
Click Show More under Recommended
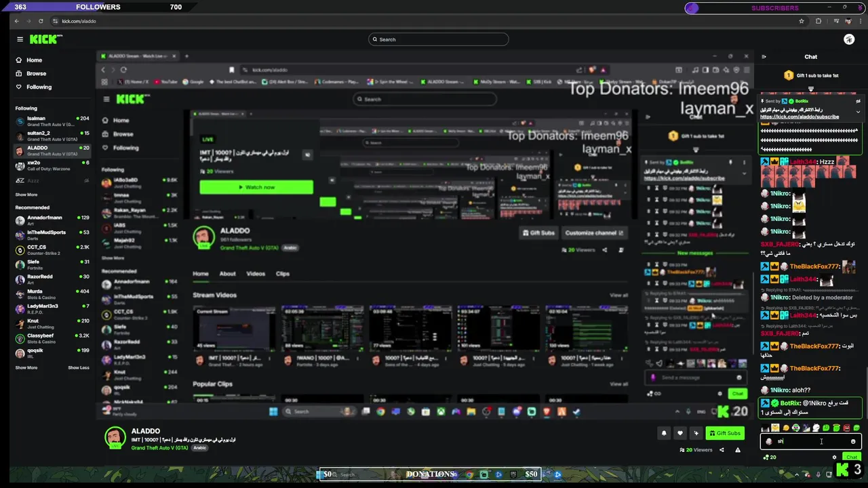click(x=26, y=367)
